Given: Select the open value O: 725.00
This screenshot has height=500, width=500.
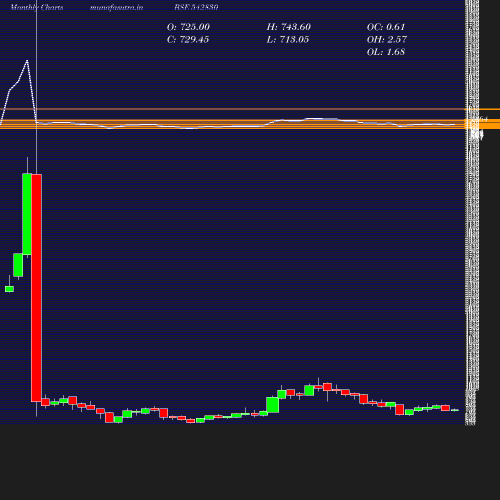Looking at the screenshot, I should 188,27.
